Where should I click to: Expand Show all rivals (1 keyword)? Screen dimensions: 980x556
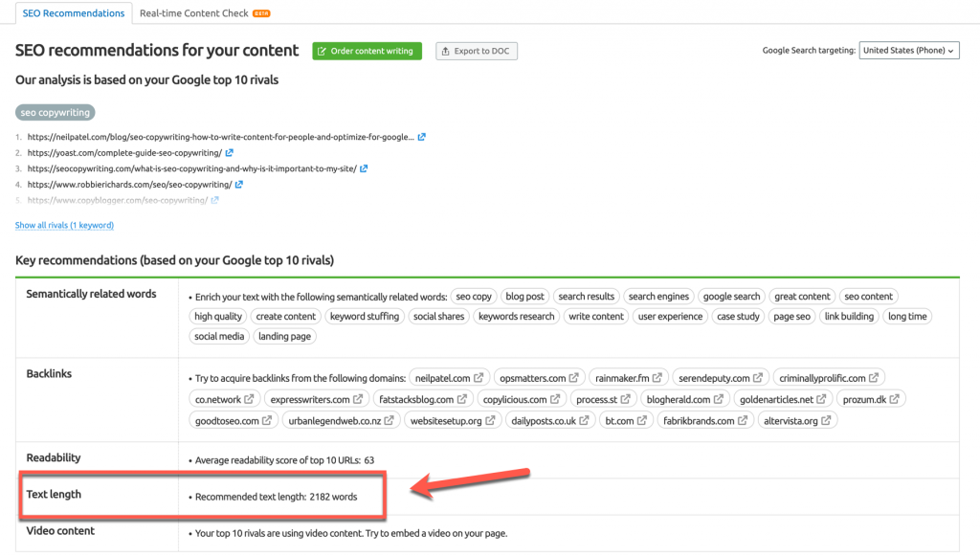(x=64, y=225)
